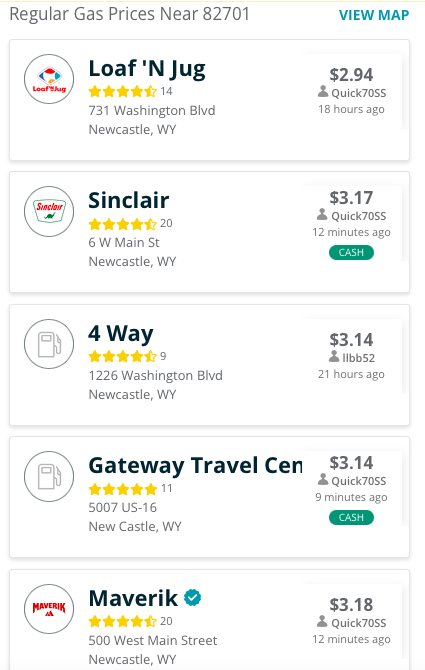
Task: Click the $3.18 Maverik price
Action: (351, 605)
